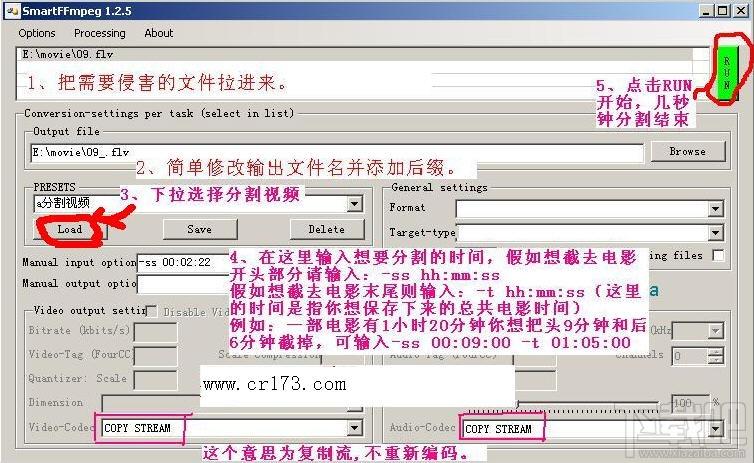Viewport: 754px width, 463px height.
Task: Toggle the checkbox next to 'ing files'
Action: [718, 255]
